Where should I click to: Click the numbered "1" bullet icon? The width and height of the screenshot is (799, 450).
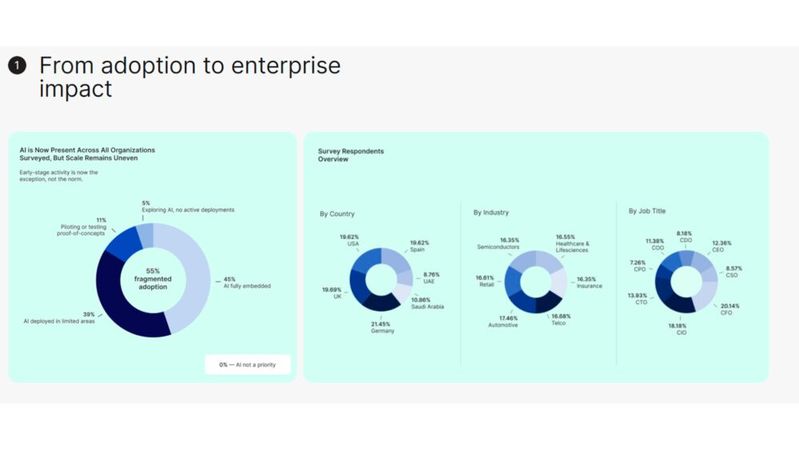(x=16, y=66)
